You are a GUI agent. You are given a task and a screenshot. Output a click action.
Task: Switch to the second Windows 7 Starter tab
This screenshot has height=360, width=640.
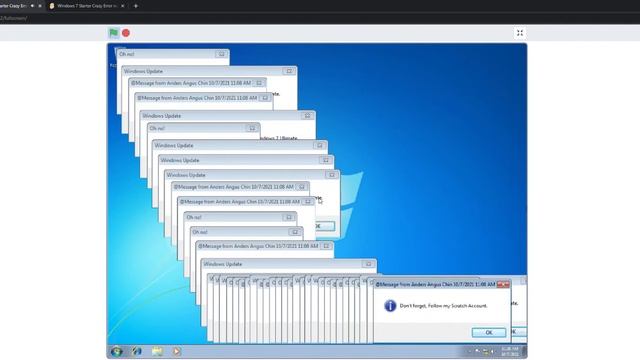[86, 6]
